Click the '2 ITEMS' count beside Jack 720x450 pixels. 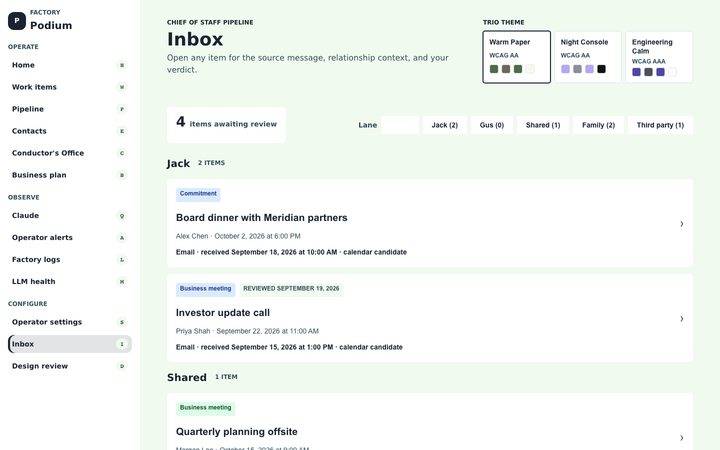211,163
